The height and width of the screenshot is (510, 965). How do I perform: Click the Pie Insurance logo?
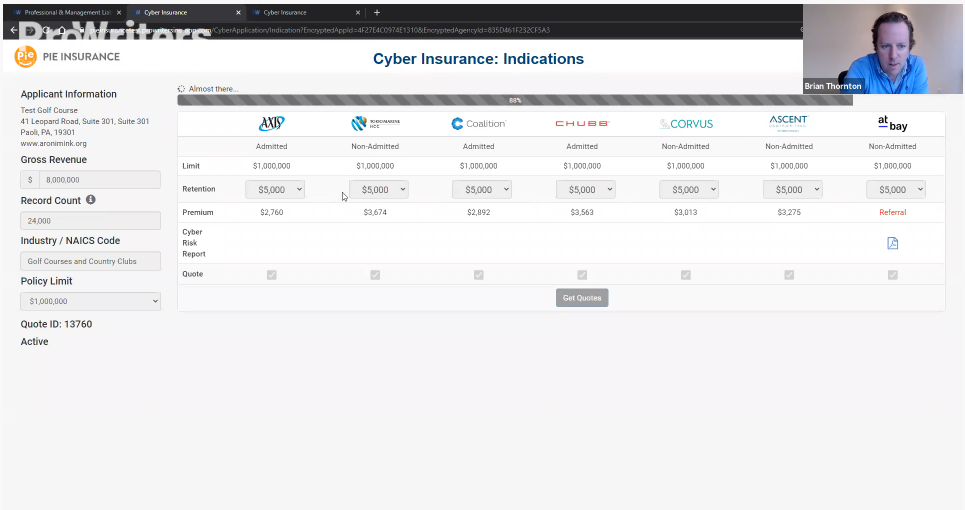67,57
